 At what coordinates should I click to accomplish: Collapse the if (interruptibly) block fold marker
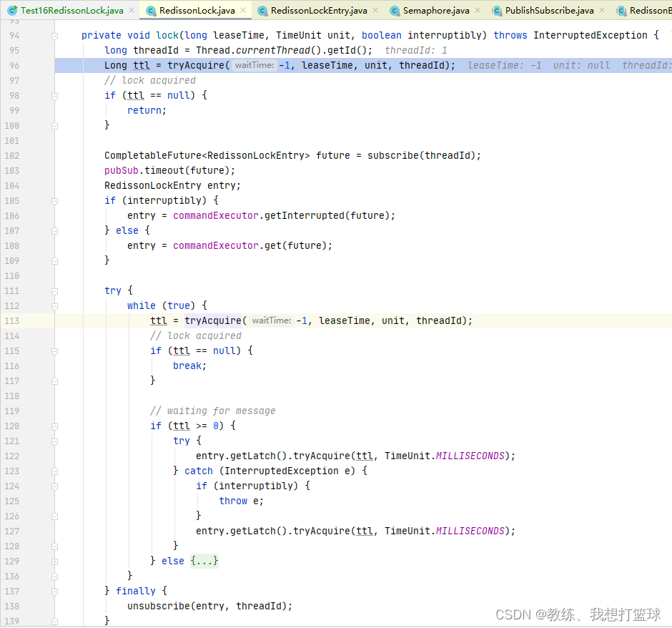[54, 200]
